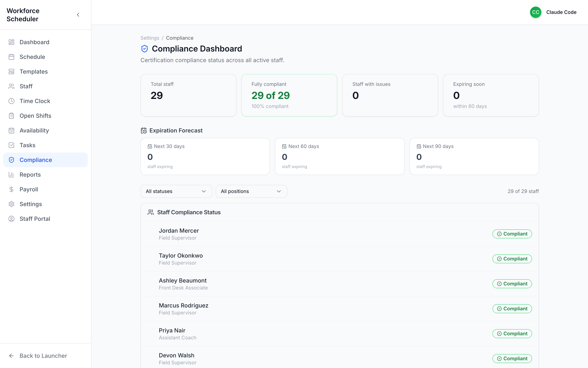
Task: Click the Templates layout icon
Action: pos(11,72)
